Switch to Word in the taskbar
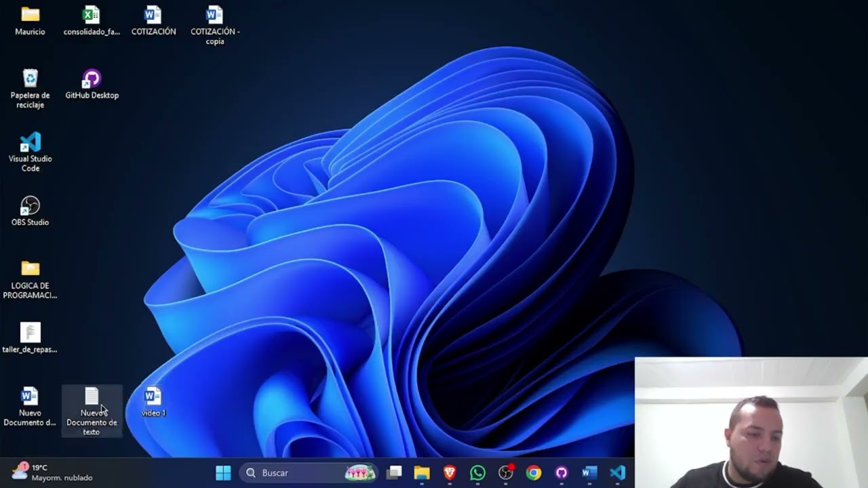 click(589, 472)
